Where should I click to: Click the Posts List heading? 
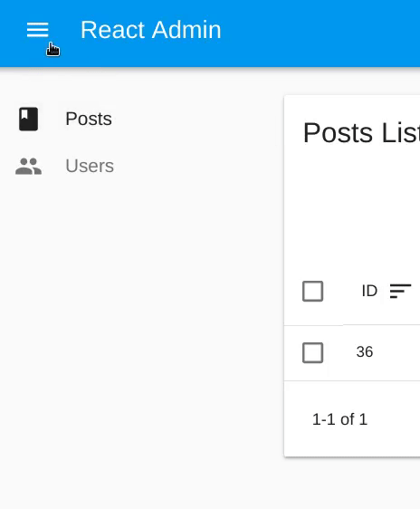tap(361, 133)
